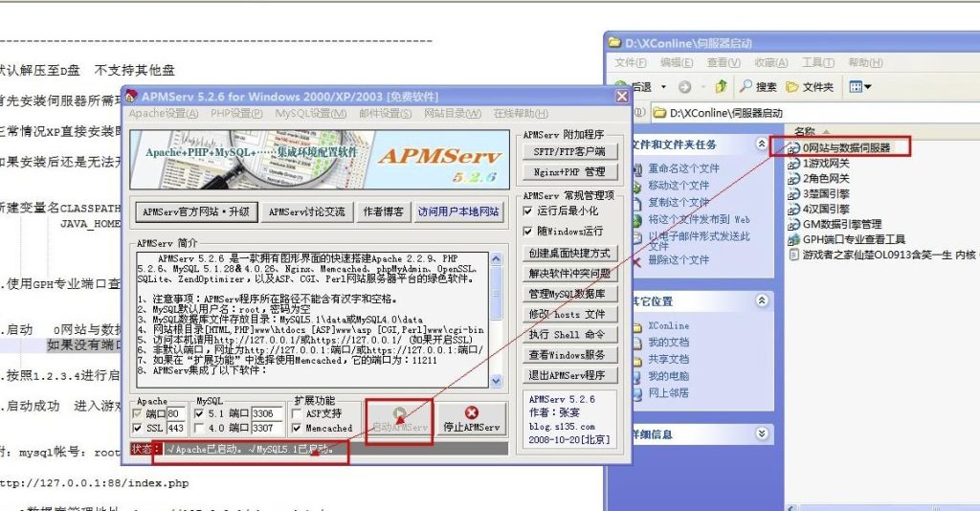Screen dimensions: 980x511
Task: Click 访问用户本地网站 button
Action: 458,211
